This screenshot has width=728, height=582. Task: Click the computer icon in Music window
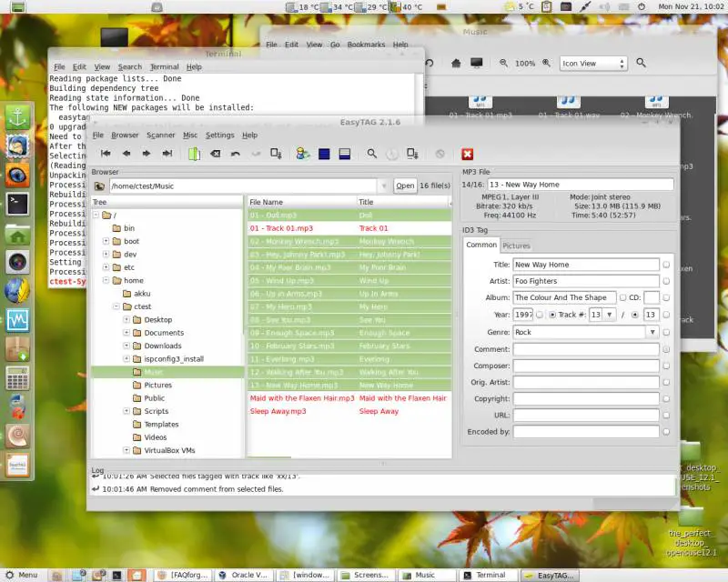[x=476, y=63]
